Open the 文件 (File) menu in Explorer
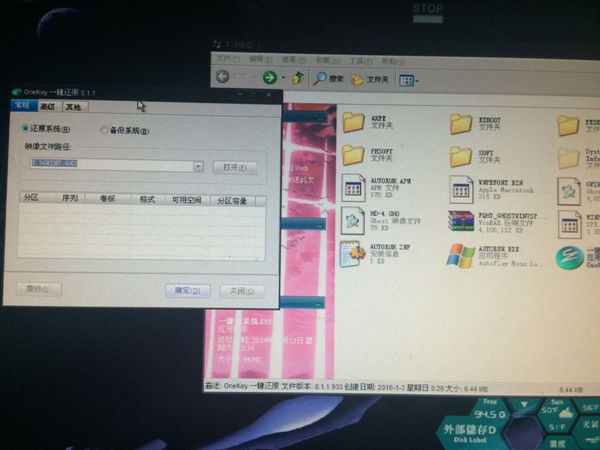This screenshot has width=600, height=450. click(228, 59)
